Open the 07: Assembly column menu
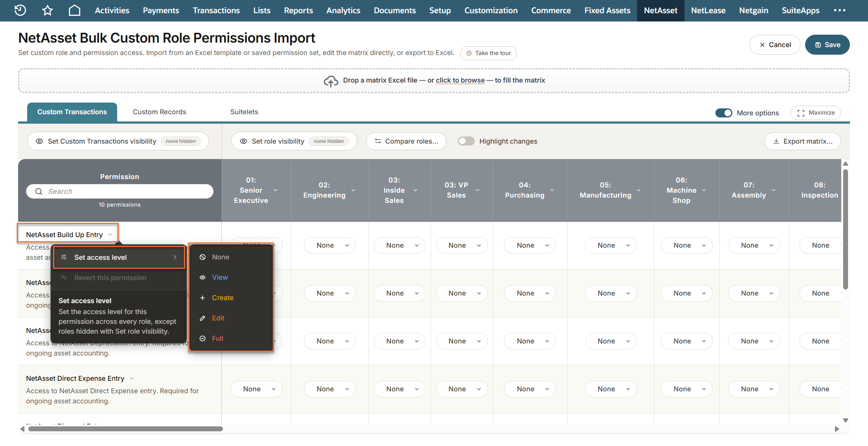868x446 pixels. pos(774,190)
